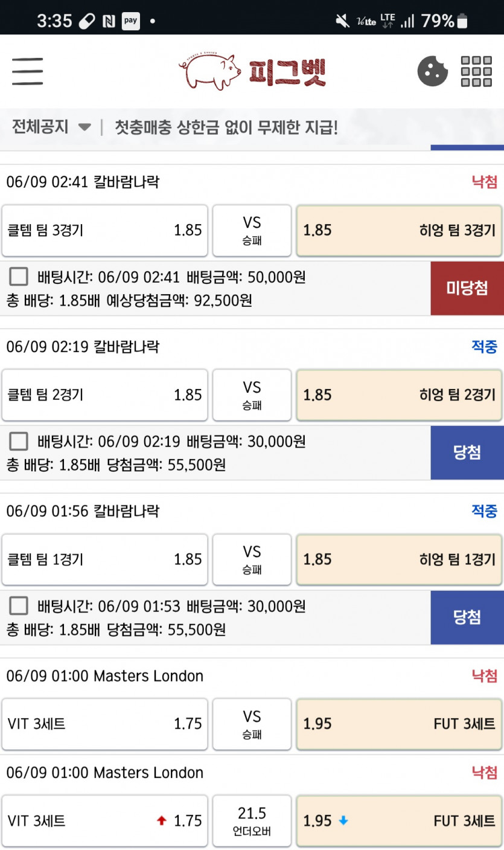Tap the pig logo to go home
This screenshot has width=504, height=850.
click(x=252, y=72)
